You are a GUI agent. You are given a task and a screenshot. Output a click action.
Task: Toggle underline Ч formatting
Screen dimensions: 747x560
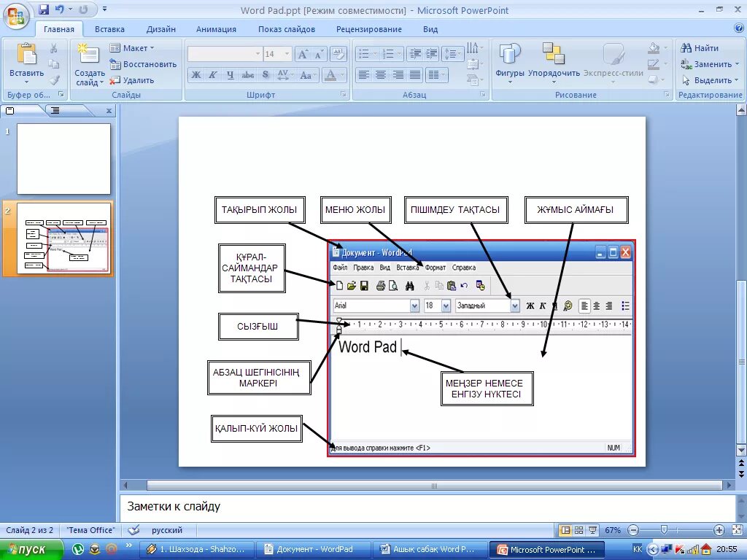230,75
